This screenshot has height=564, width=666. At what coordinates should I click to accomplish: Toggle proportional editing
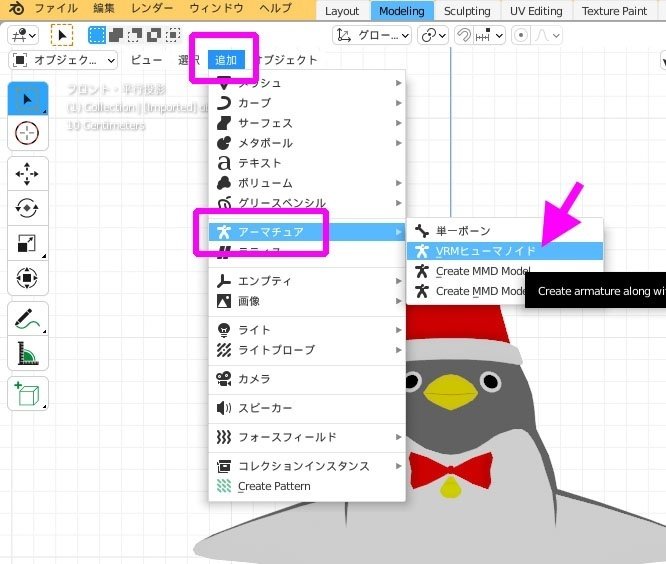pos(521,35)
